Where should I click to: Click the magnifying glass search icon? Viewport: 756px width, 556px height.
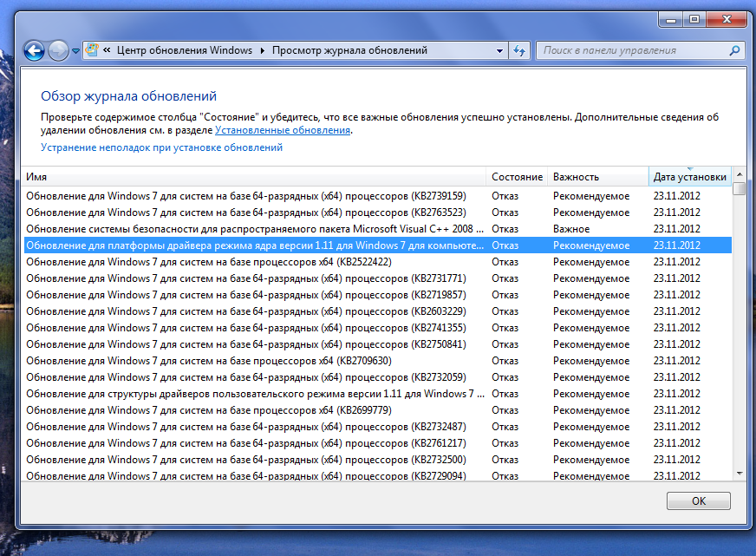[x=735, y=50]
